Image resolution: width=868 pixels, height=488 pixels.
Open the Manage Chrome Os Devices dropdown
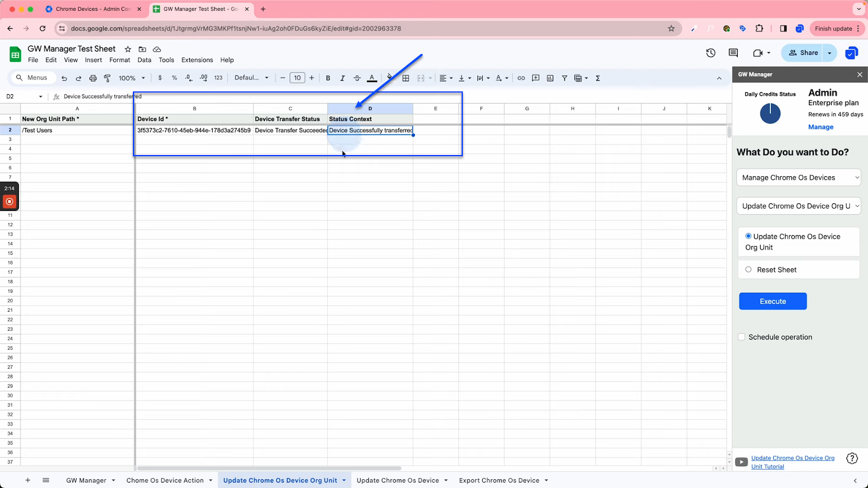point(798,177)
